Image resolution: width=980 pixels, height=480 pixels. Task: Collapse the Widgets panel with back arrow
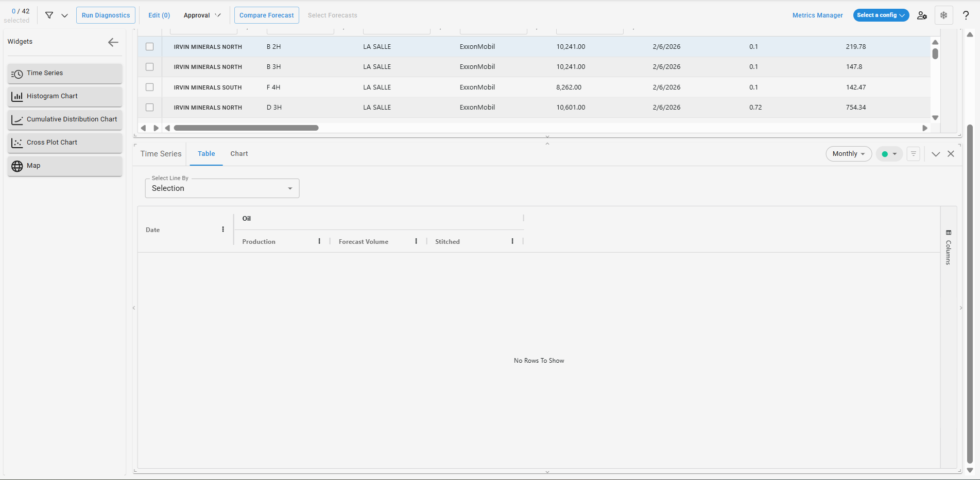coord(113,42)
